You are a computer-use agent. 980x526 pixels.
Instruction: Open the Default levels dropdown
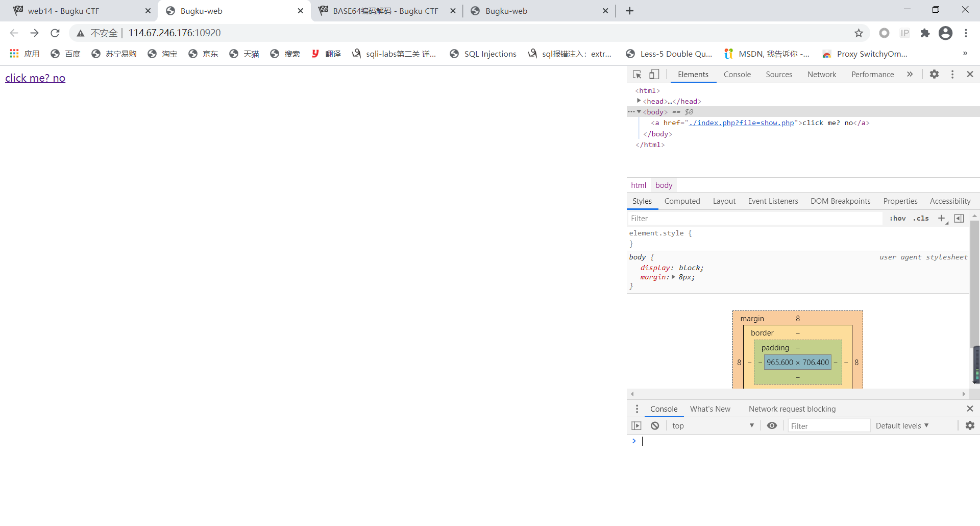coord(902,426)
